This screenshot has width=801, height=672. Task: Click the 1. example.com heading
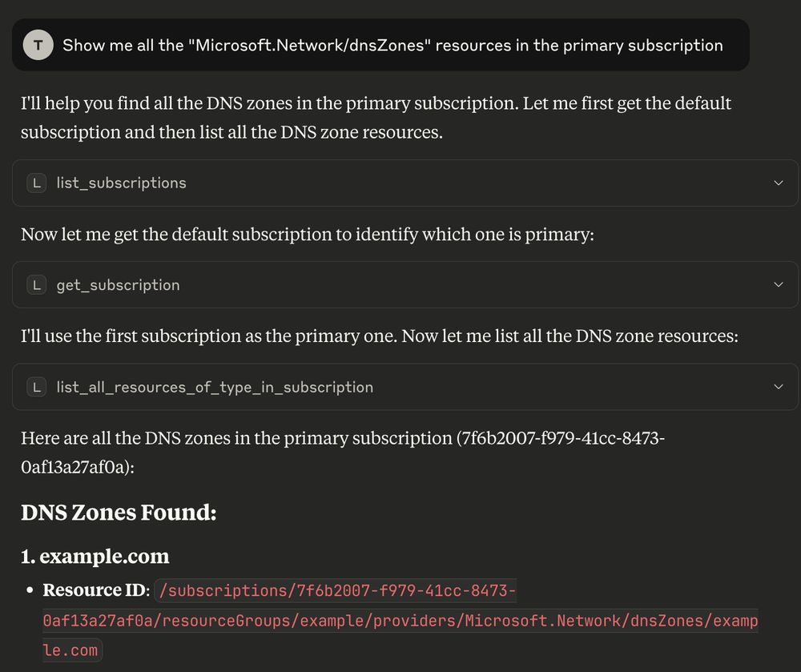(95, 556)
